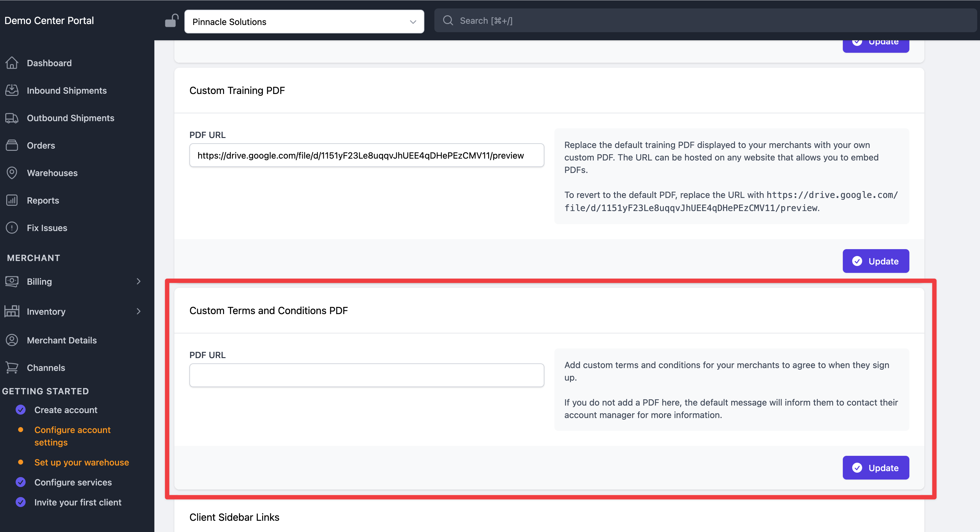The width and height of the screenshot is (980, 532).
Task: Open Invite your first client step
Action: pos(77,502)
